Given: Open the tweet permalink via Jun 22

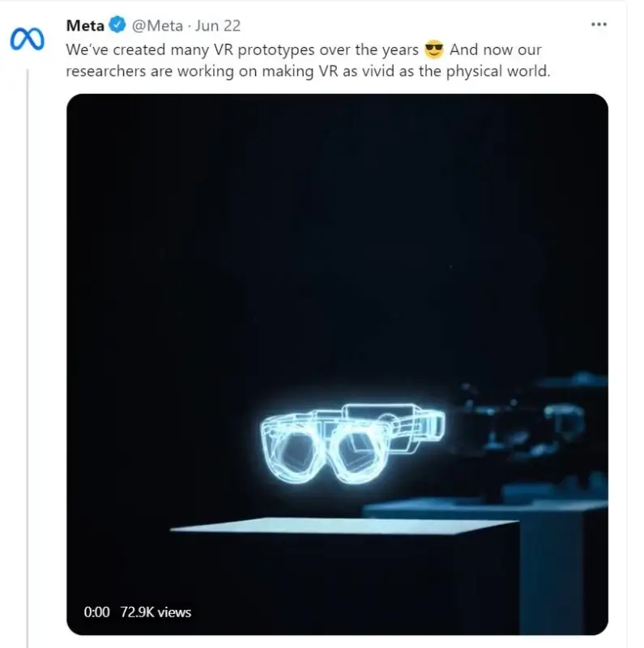Looking at the screenshot, I should click(221, 26).
